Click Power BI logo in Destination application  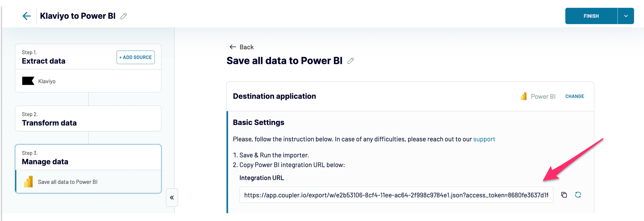coord(524,96)
